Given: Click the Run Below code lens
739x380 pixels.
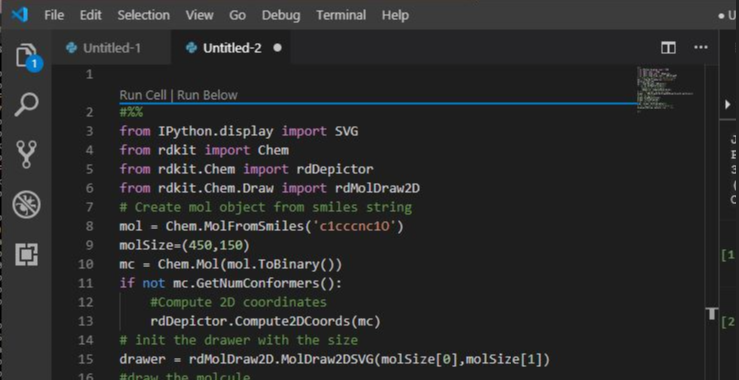Looking at the screenshot, I should [207, 95].
